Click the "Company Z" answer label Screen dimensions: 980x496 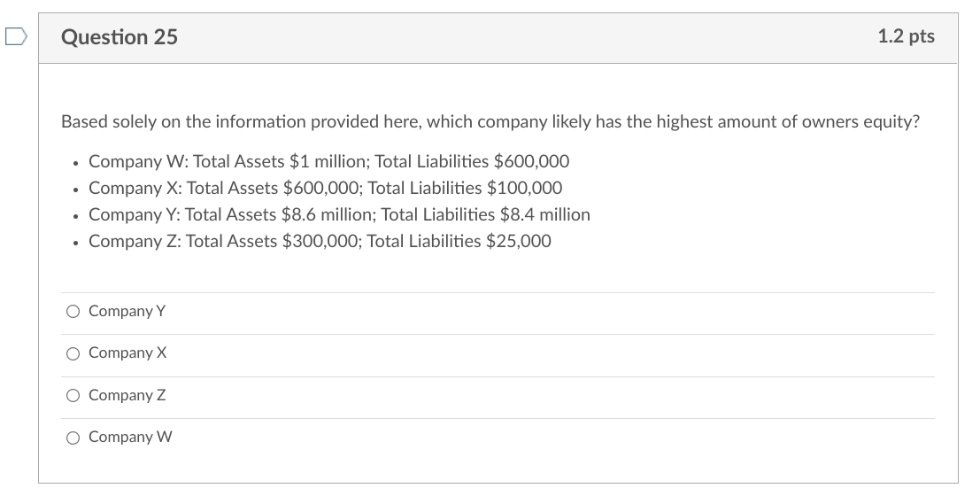(127, 395)
